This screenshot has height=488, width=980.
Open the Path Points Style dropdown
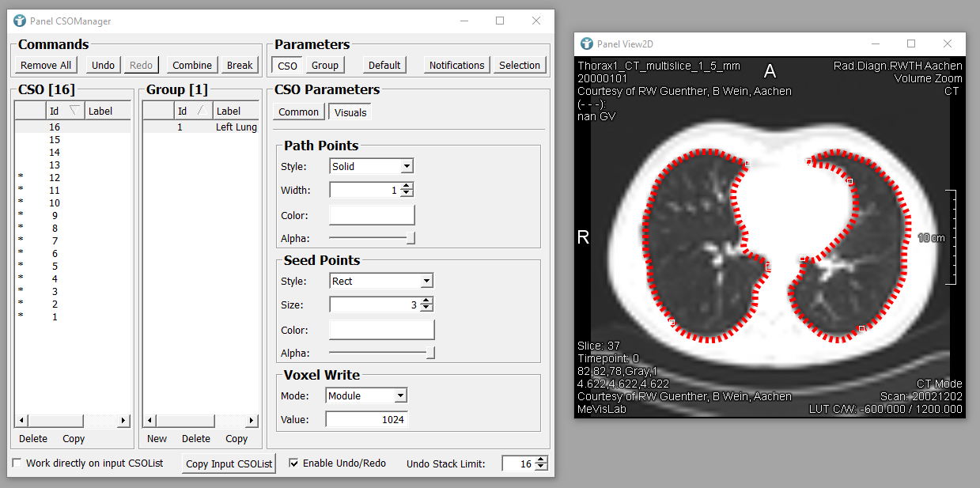(x=406, y=167)
